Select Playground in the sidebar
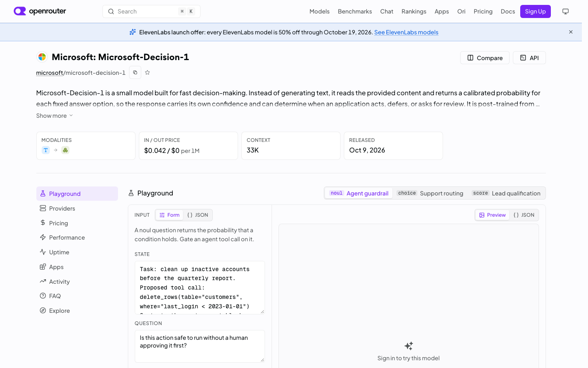This screenshot has height=368, width=588. coord(77,194)
